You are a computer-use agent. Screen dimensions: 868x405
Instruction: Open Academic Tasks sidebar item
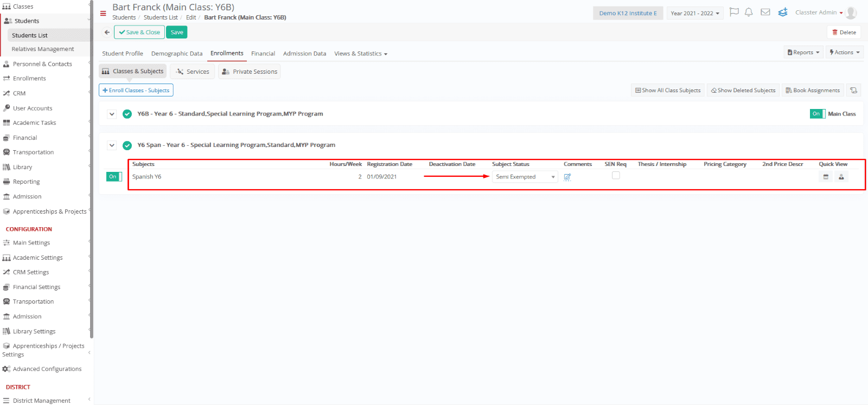[34, 123]
